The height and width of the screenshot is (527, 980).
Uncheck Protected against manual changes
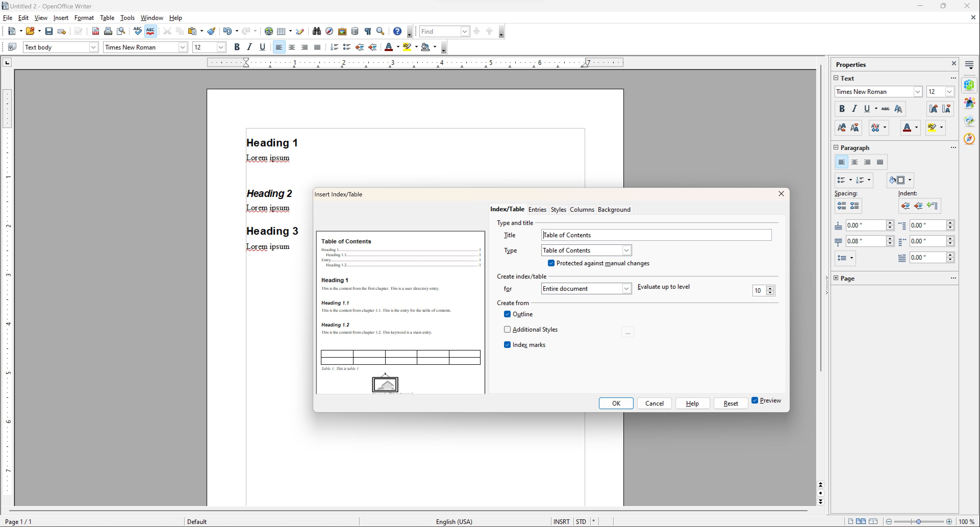click(x=551, y=263)
